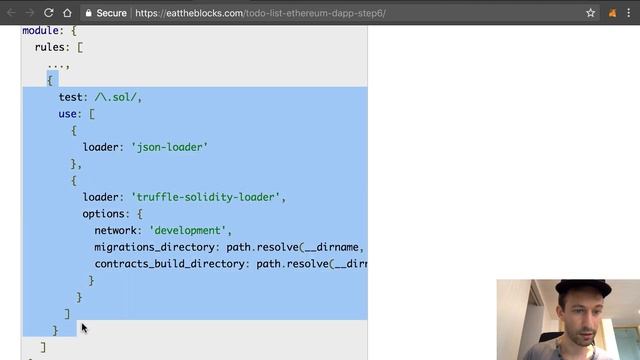Click the Secure padlock indicator

pos(106,13)
